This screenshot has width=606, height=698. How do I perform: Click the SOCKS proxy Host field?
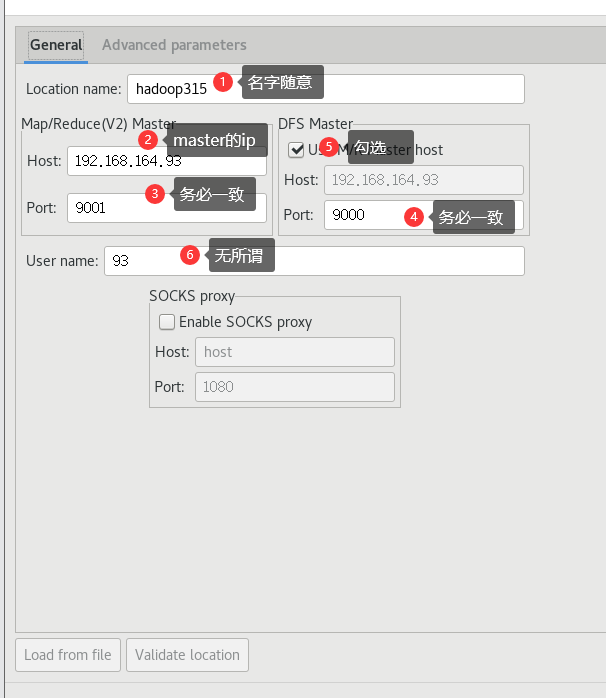coord(295,352)
